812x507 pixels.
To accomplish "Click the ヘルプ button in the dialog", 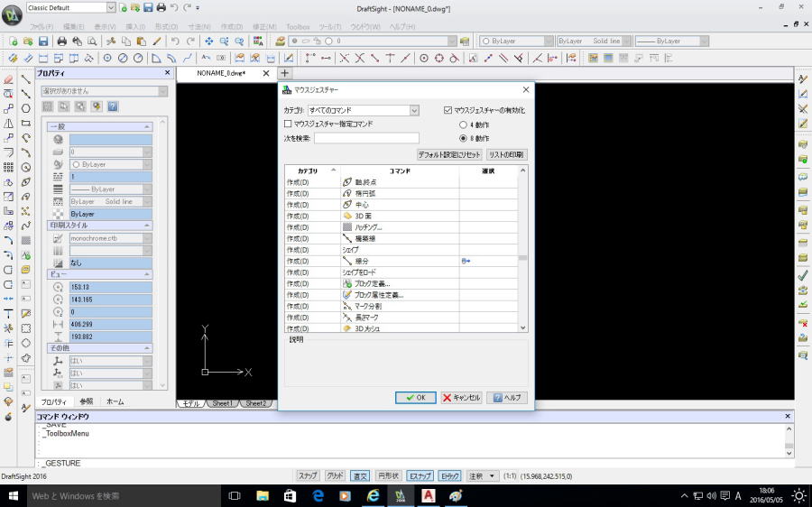I will coord(507,398).
